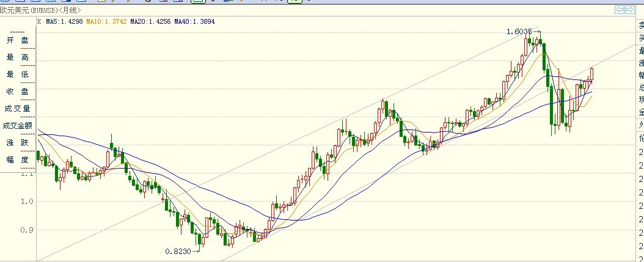Click the MA40:1.3894 indicator label
The image size is (644, 262).
click(194, 21)
